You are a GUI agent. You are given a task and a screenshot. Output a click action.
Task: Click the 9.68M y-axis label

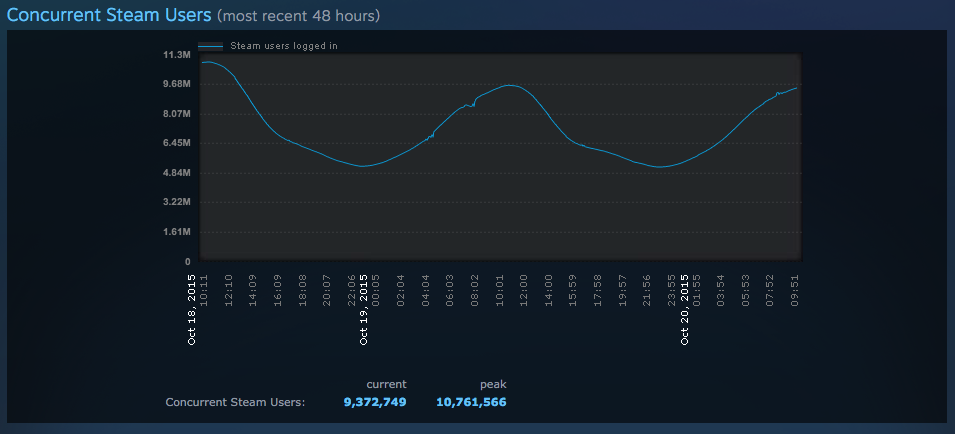pyautogui.click(x=176, y=84)
